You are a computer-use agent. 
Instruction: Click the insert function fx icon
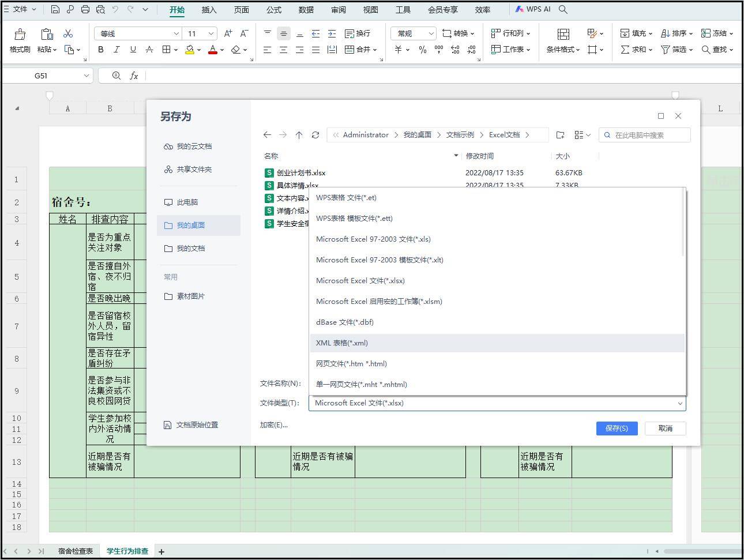134,76
